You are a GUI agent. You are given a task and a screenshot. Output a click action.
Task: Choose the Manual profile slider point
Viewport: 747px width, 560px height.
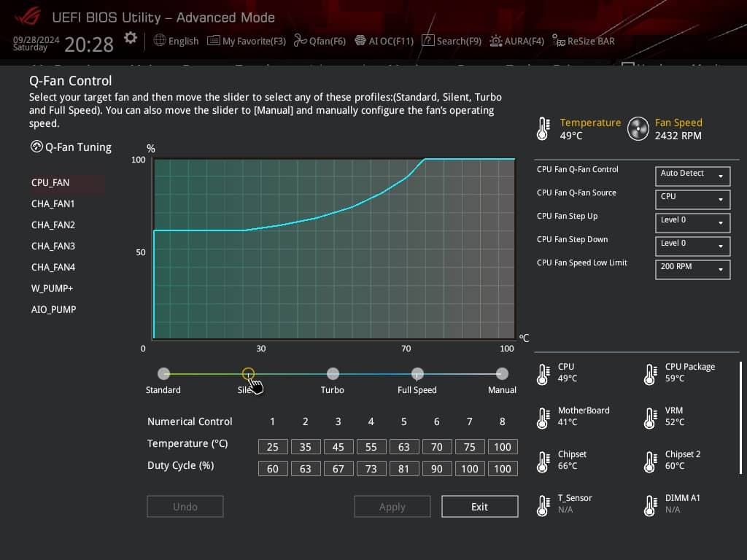tap(502, 374)
